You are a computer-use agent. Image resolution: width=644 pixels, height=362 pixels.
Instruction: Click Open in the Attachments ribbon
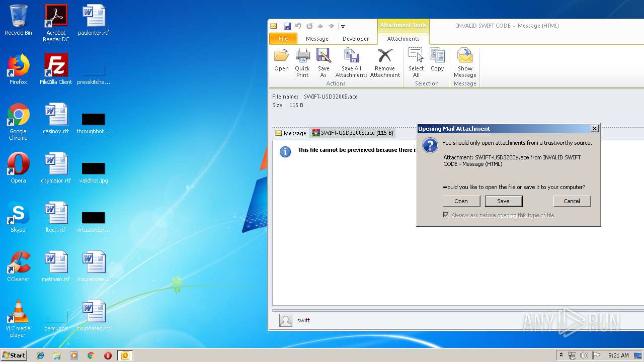coord(281,60)
